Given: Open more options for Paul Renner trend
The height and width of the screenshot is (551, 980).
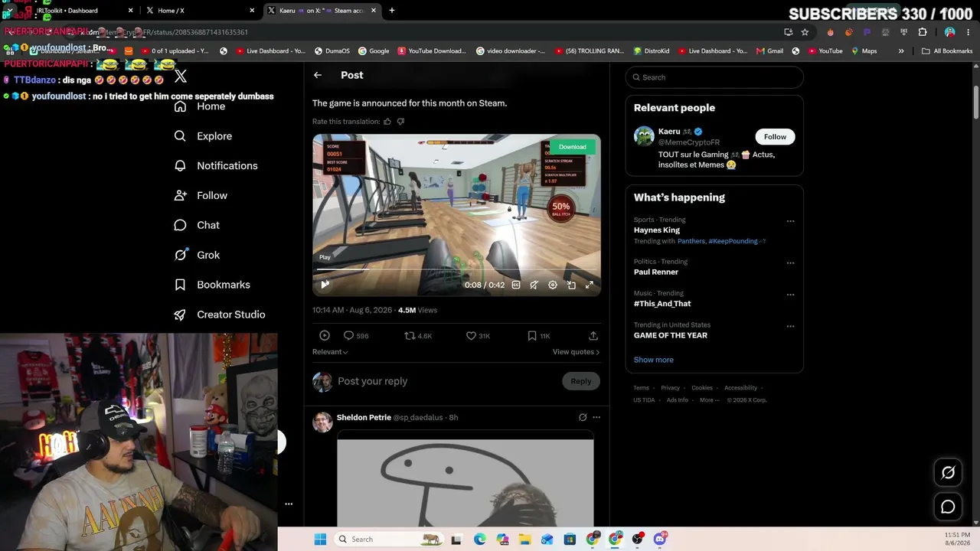Looking at the screenshot, I should tap(790, 263).
